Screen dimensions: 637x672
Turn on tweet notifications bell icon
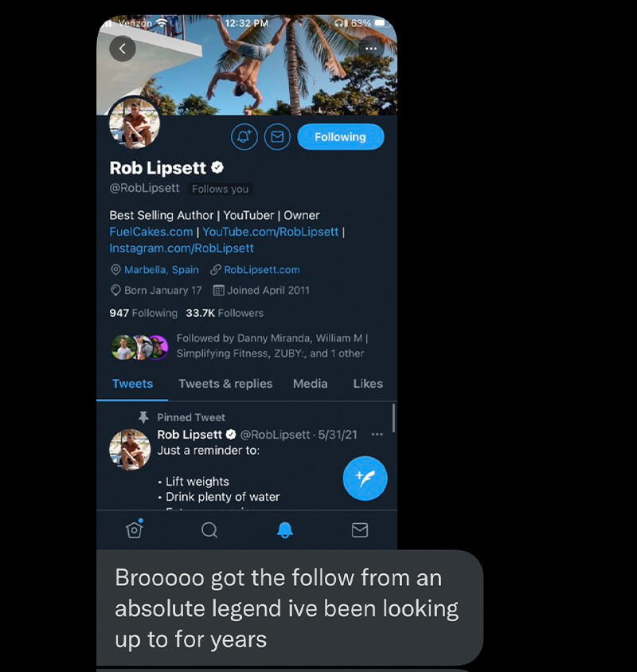[244, 137]
